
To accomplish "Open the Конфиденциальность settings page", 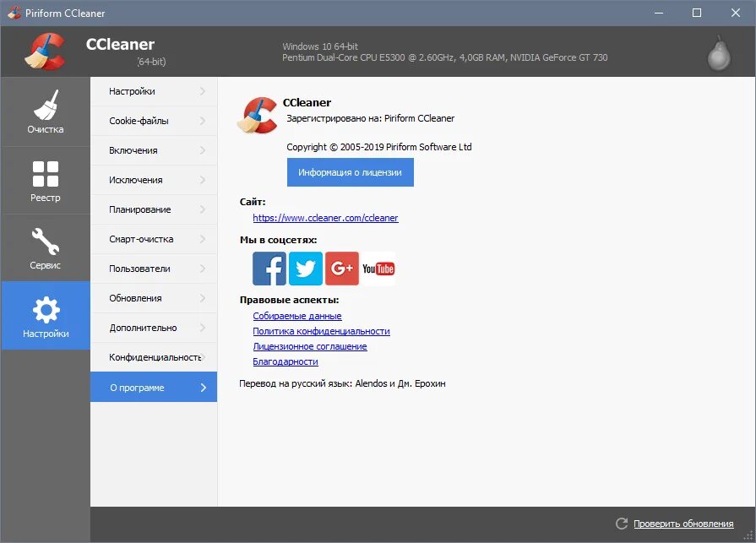I will pyautogui.click(x=154, y=357).
